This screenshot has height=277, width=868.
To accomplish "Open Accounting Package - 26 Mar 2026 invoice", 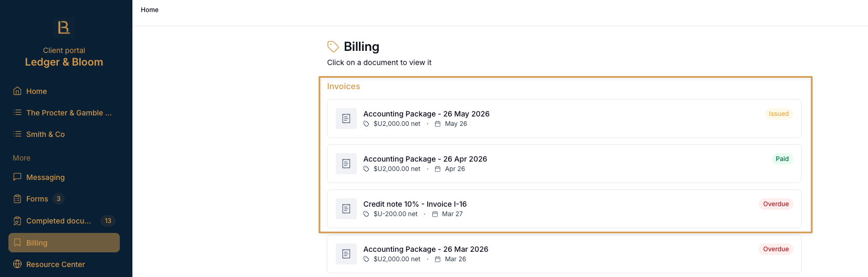I will 564,254.
